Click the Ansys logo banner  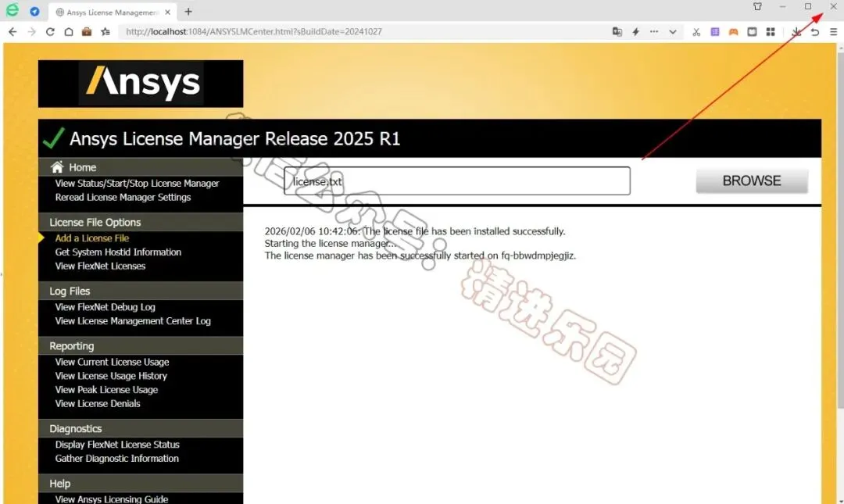tap(141, 84)
